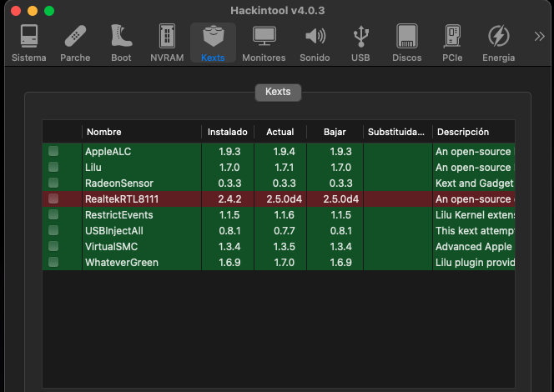Select the RadeonSensor name cell
Image resolution: width=554 pixels, height=392 pixels.
[142, 183]
